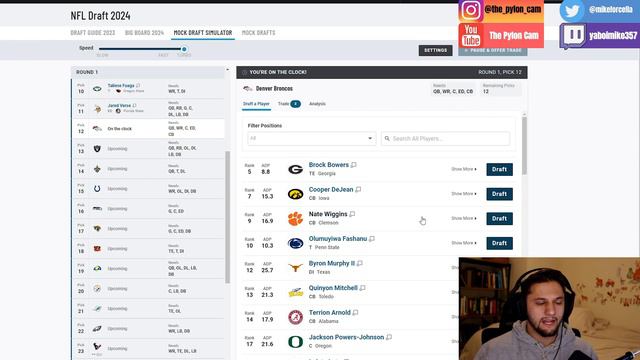
Task: Expand Show More for Olumuyiwa Fashanu
Action: (464, 243)
